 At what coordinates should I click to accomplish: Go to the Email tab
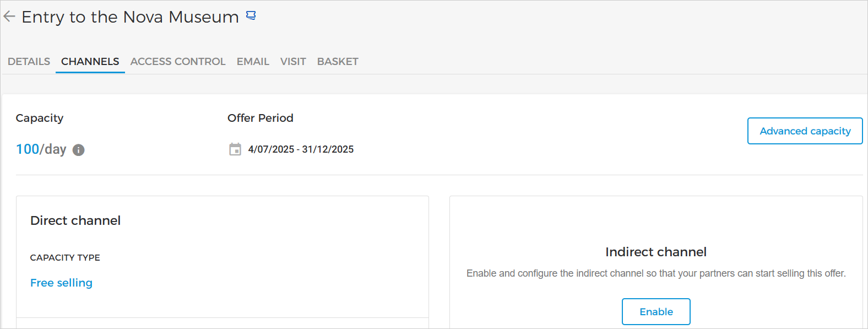point(253,62)
